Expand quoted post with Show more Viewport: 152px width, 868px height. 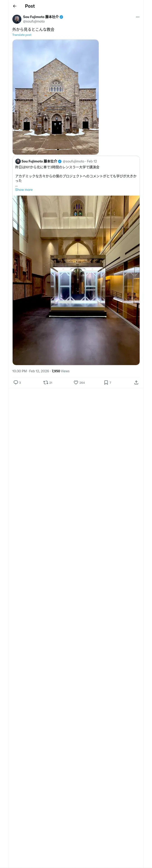tap(24, 190)
